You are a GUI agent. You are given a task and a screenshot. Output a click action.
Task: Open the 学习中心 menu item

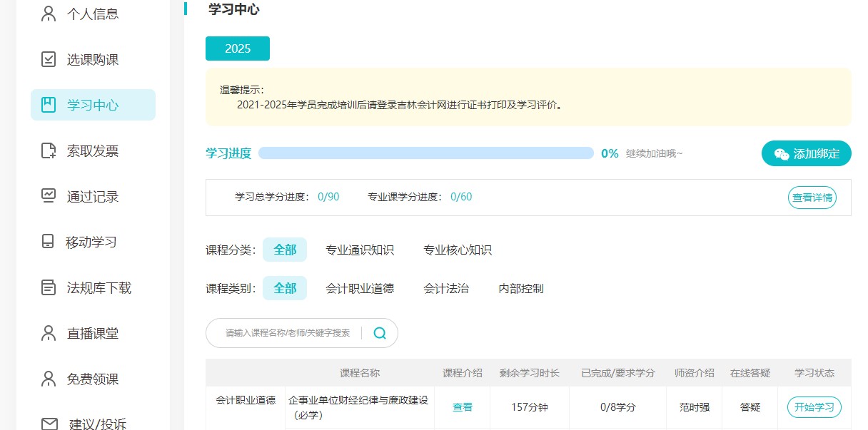tap(93, 104)
